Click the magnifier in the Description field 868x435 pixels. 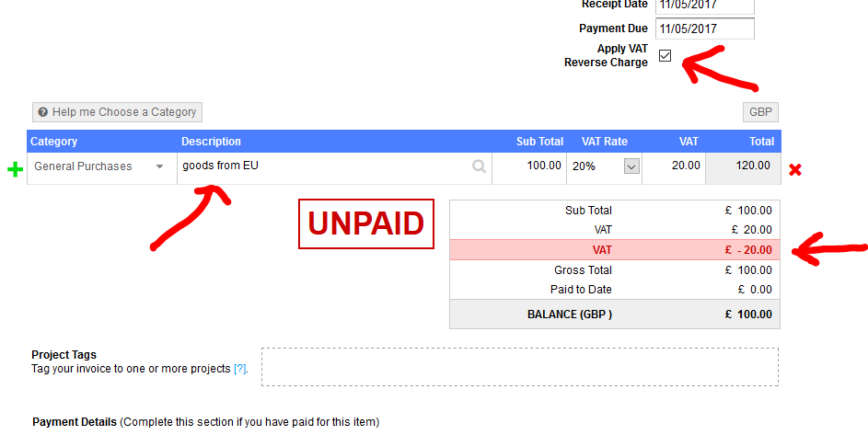[x=479, y=166]
